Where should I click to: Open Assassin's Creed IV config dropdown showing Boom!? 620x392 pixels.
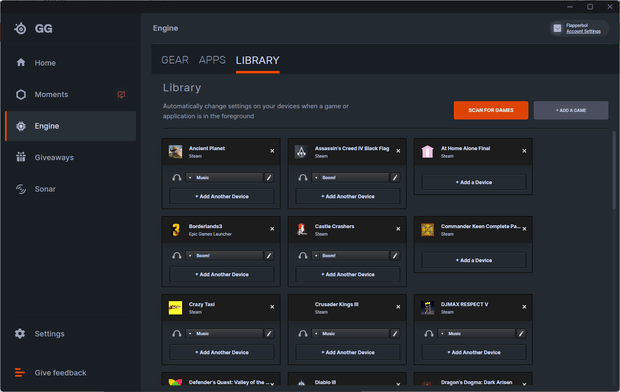click(350, 178)
